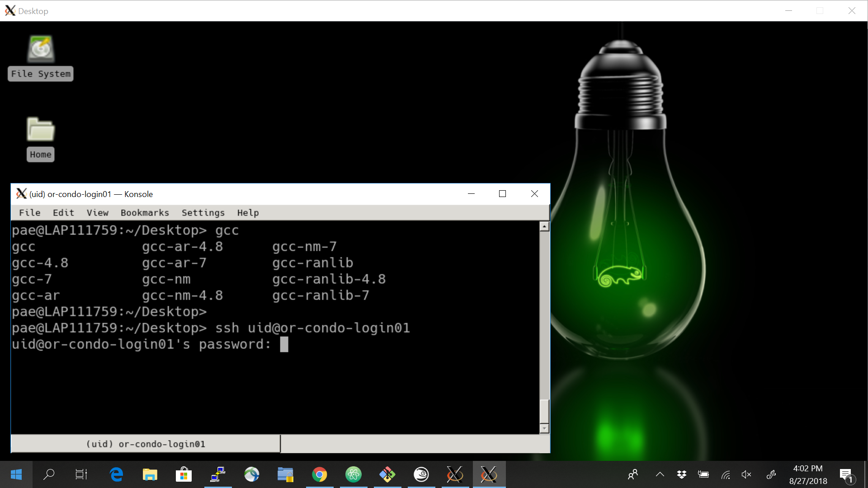Open the View menu in Konsole
Viewport: 868px width, 488px height.
98,212
